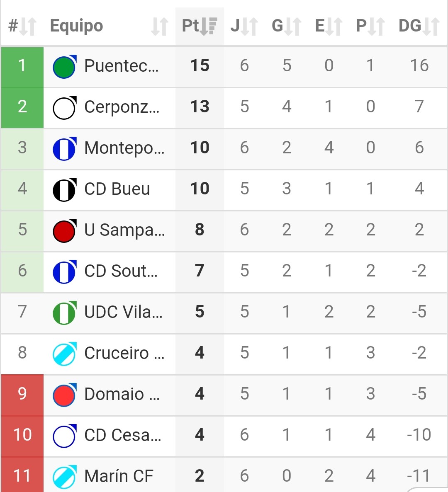Click the CD Bueu black striped crest
Viewport: 448px width, 492px height.
[64, 190]
